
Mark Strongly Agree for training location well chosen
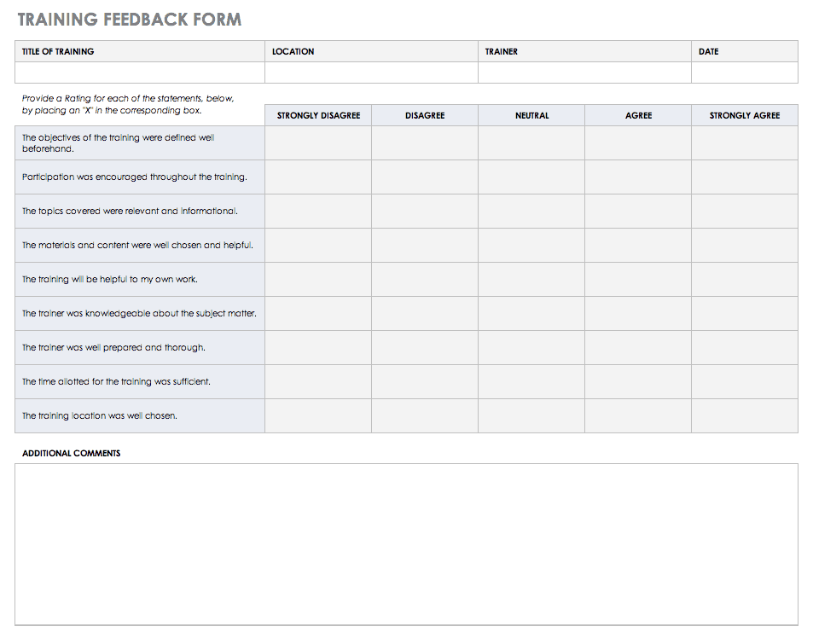(x=744, y=416)
